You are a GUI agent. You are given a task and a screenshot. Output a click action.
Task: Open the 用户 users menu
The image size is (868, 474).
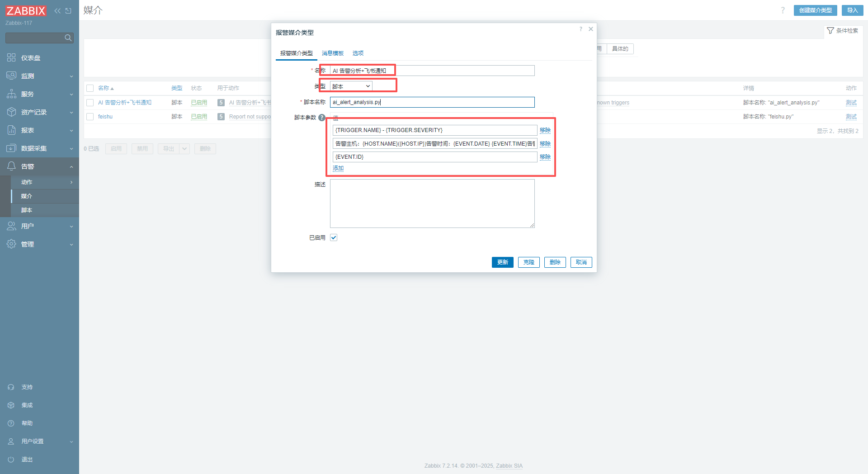coord(39,226)
